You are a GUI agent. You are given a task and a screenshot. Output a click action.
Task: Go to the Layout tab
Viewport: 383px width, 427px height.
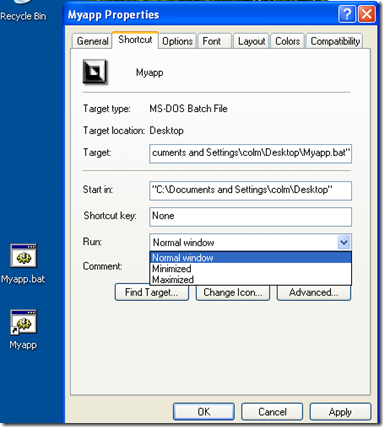(x=251, y=41)
